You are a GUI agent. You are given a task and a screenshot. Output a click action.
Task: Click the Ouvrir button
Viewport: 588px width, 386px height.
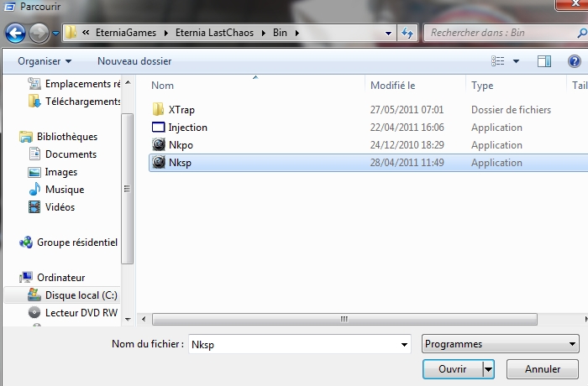(453, 369)
